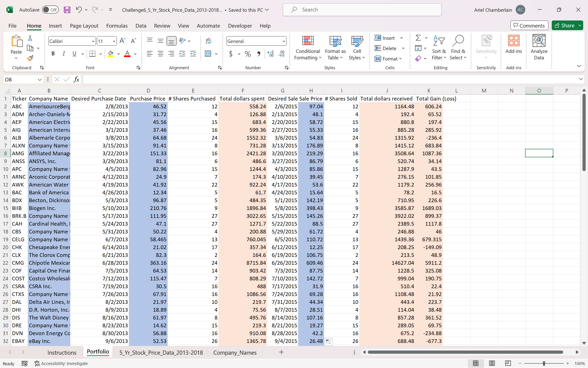Open the File menu
The height and width of the screenshot is (368, 588).
(x=12, y=26)
